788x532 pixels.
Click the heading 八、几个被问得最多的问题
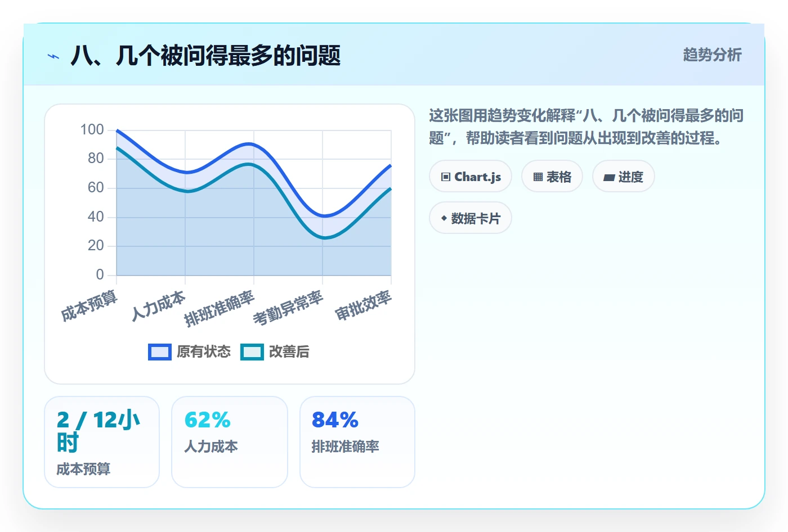(205, 56)
